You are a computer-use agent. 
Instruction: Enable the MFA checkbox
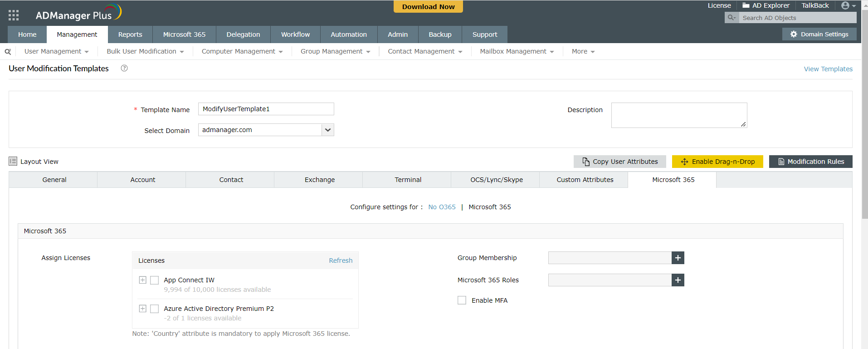tap(462, 300)
